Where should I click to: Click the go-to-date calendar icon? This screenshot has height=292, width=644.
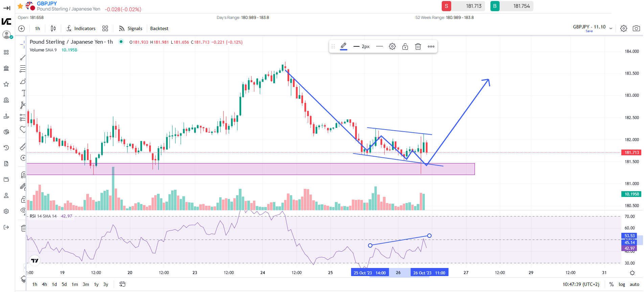122,284
